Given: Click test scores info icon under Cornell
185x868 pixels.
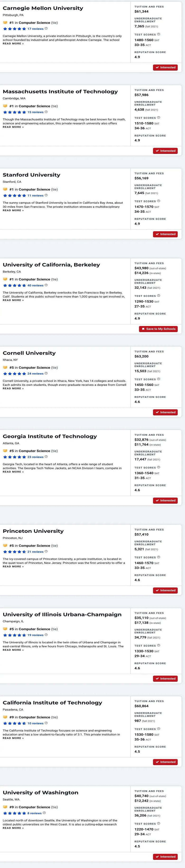Looking at the screenshot, I should pyautogui.click(x=158, y=379).
